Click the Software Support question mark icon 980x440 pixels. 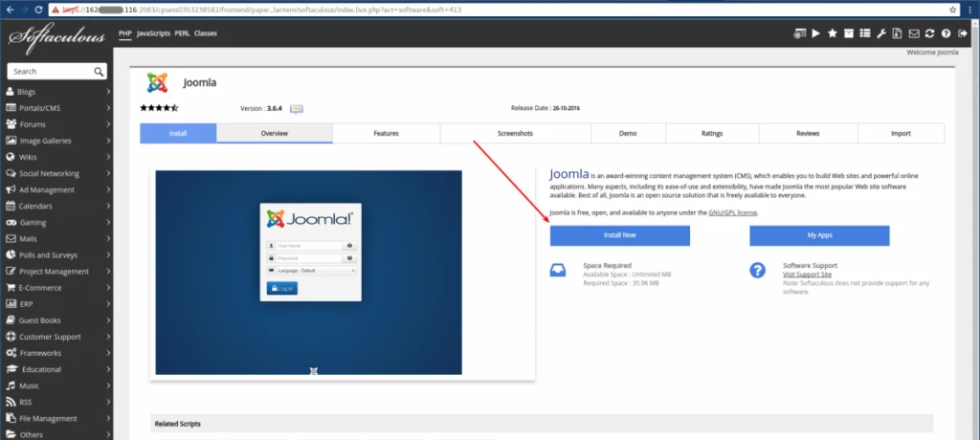tap(758, 270)
